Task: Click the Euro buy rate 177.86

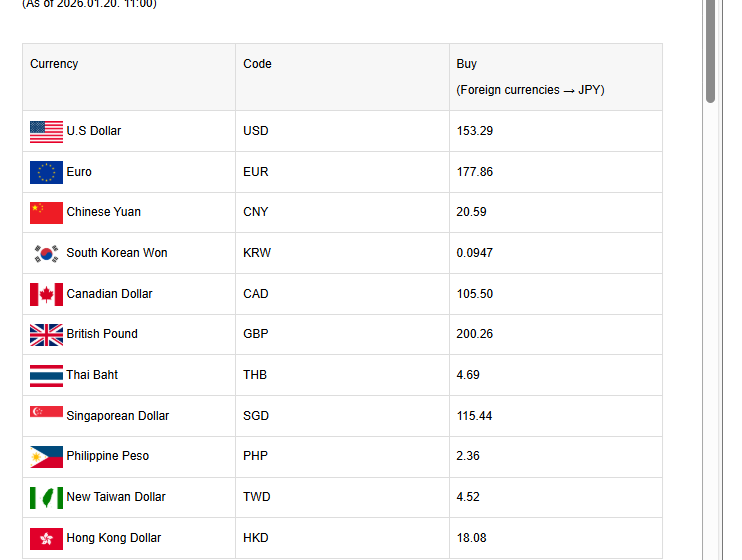Action: tap(475, 172)
